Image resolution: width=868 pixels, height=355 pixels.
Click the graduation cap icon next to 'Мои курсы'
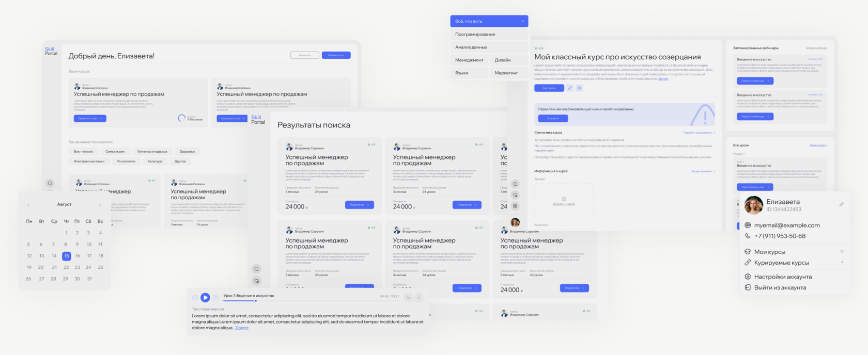[748, 252]
